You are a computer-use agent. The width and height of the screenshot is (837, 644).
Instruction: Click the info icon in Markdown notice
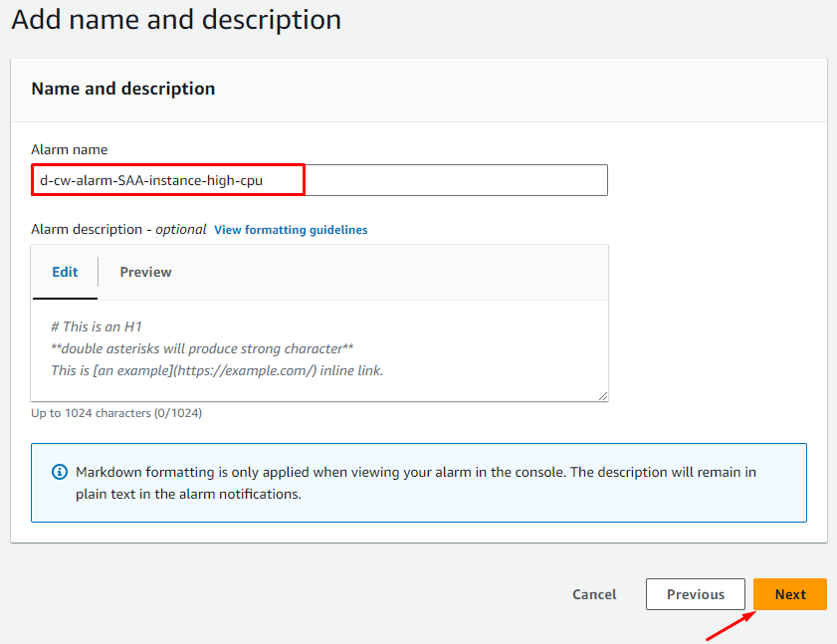click(x=60, y=472)
